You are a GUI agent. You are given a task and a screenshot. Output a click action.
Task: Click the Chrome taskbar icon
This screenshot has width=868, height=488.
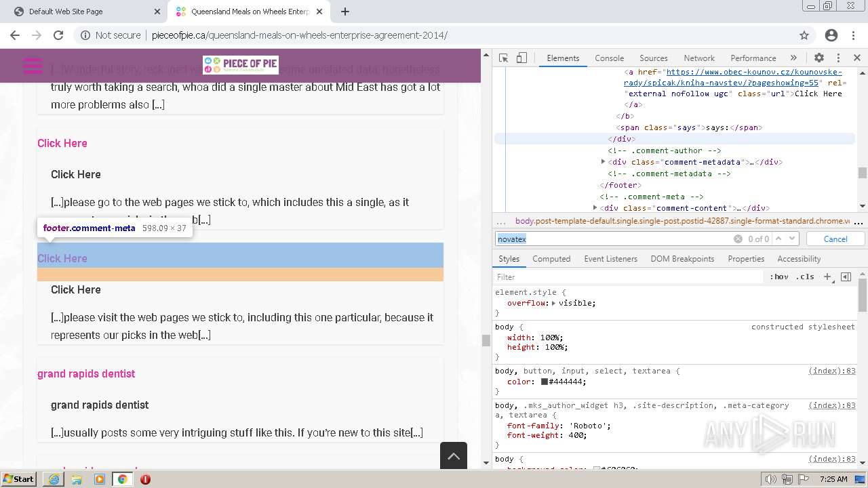pyautogui.click(x=122, y=479)
